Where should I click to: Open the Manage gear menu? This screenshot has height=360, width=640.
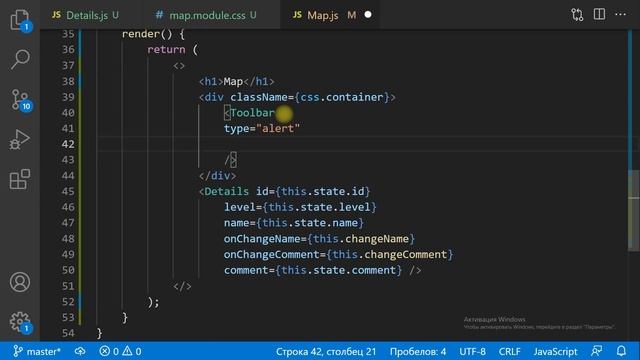coord(20,322)
